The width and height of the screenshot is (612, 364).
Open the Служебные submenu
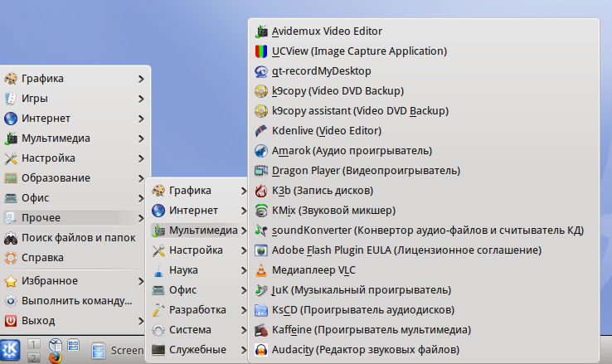199,350
